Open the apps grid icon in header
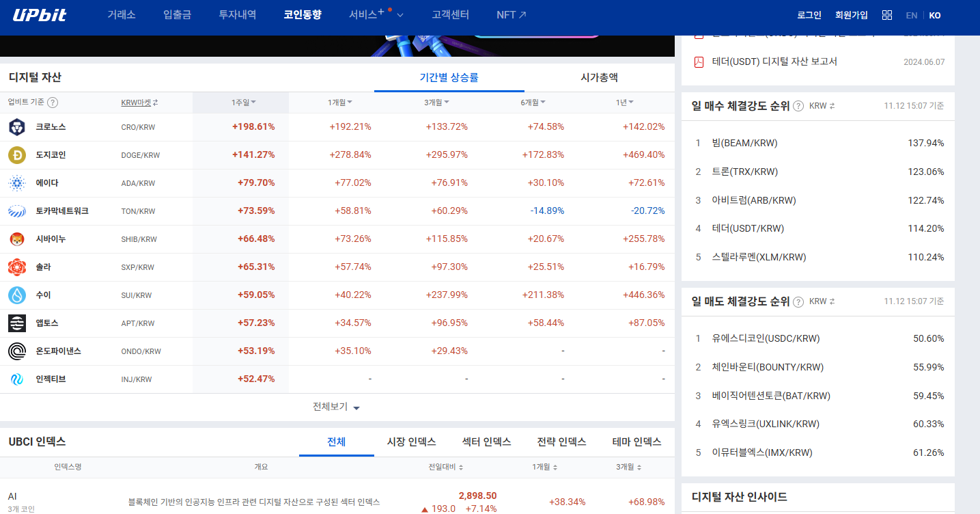Viewport: 980px width, 514px height. (x=887, y=15)
